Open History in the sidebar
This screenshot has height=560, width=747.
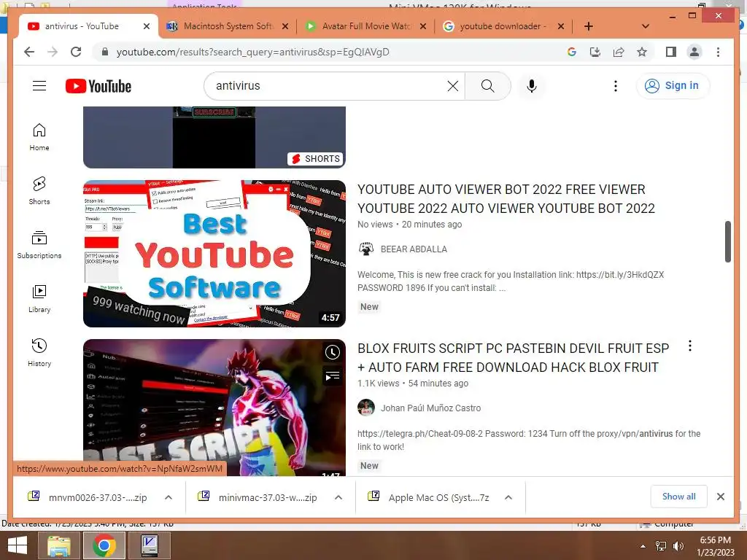tap(39, 352)
